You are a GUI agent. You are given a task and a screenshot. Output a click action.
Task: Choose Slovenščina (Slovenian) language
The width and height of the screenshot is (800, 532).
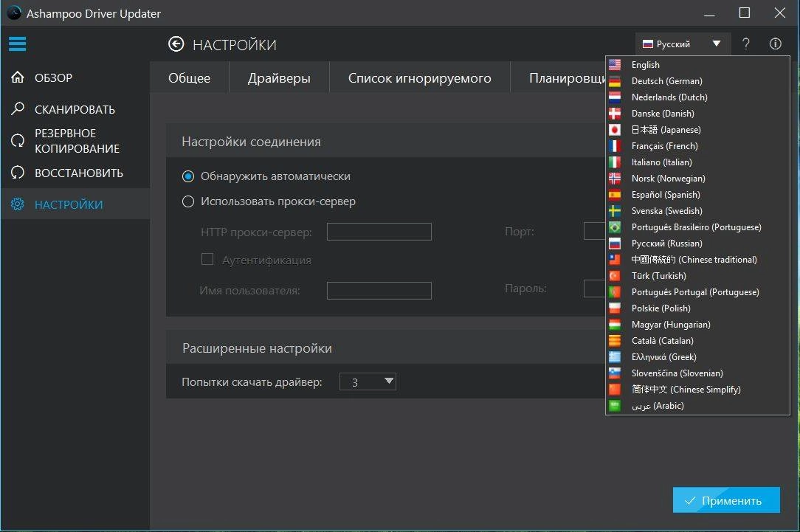click(x=697, y=373)
